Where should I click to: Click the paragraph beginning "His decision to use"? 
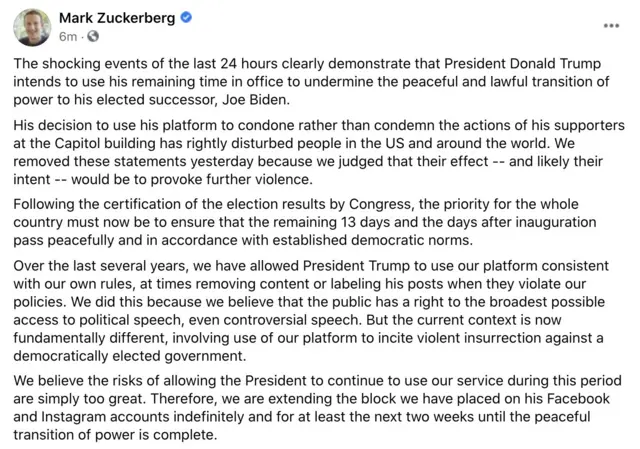point(319,152)
